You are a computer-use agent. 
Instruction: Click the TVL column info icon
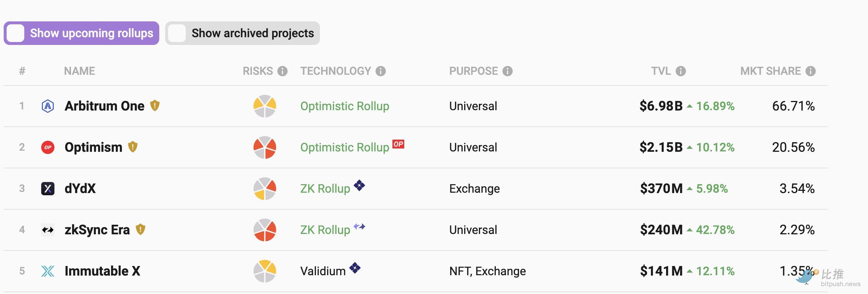tap(681, 71)
